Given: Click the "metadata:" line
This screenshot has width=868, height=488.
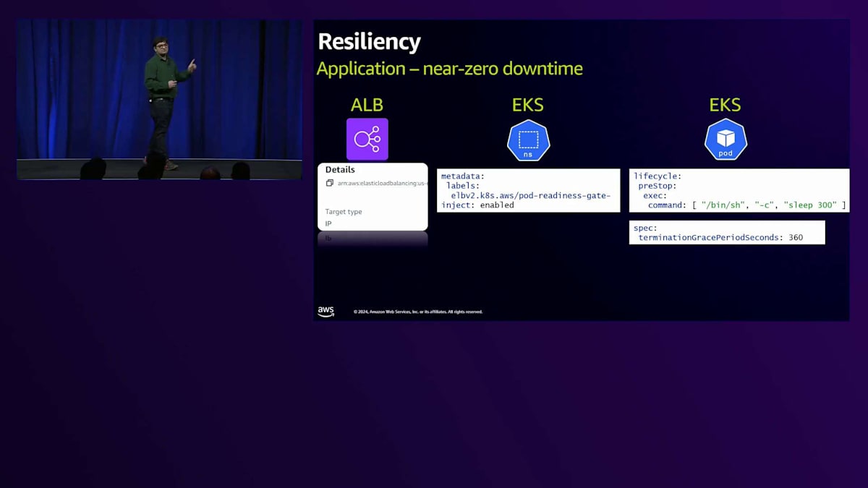Looking at the screenshot, I should click(463, 176).
